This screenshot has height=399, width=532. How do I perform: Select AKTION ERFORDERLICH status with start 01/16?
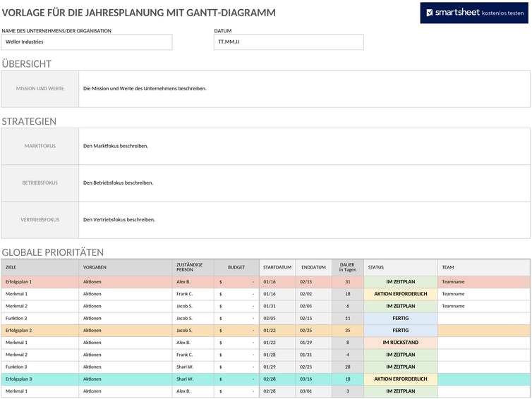[x=401, y=294]
